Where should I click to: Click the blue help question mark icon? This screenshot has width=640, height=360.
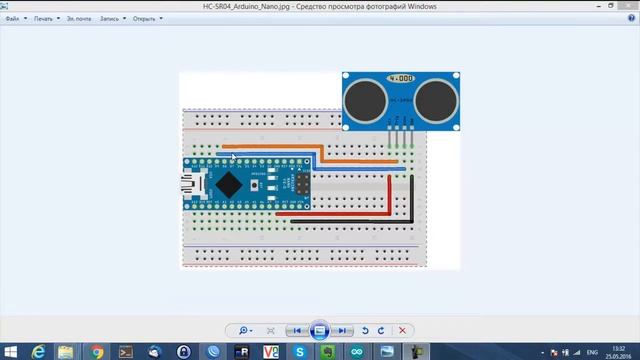[x=631, y=18]
